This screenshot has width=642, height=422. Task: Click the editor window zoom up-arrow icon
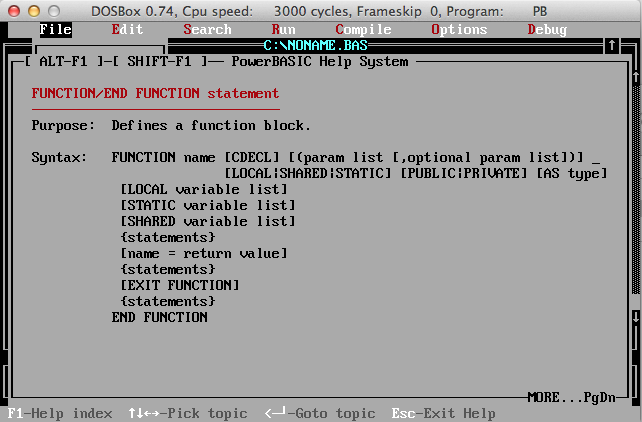[x=612, y=45]
